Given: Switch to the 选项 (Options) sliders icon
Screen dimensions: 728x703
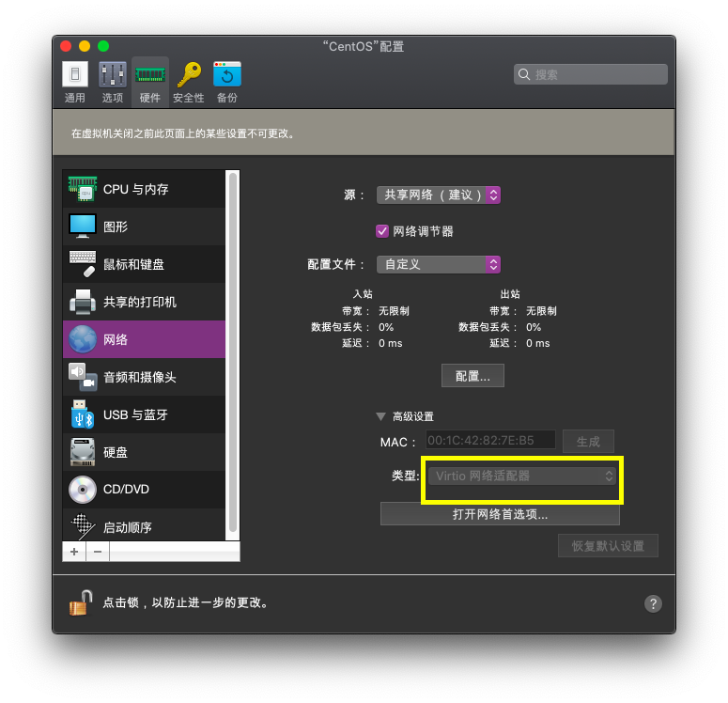Looking at the screenshot, I should point(113,74).
